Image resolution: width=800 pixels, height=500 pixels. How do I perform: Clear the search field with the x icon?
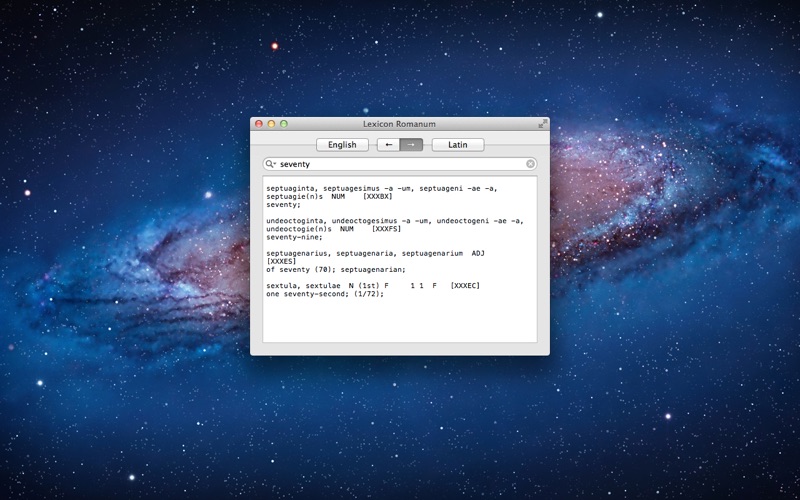click(530, 164)
